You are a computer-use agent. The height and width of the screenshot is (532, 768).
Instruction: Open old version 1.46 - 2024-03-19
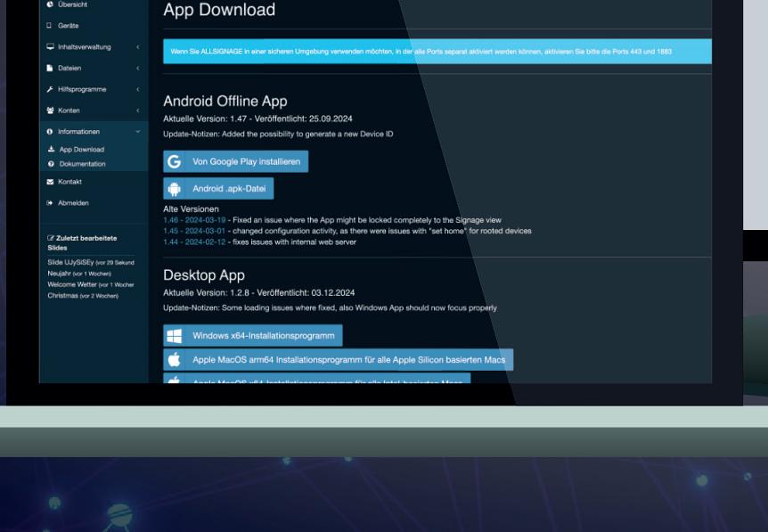[x=194, y=220]
